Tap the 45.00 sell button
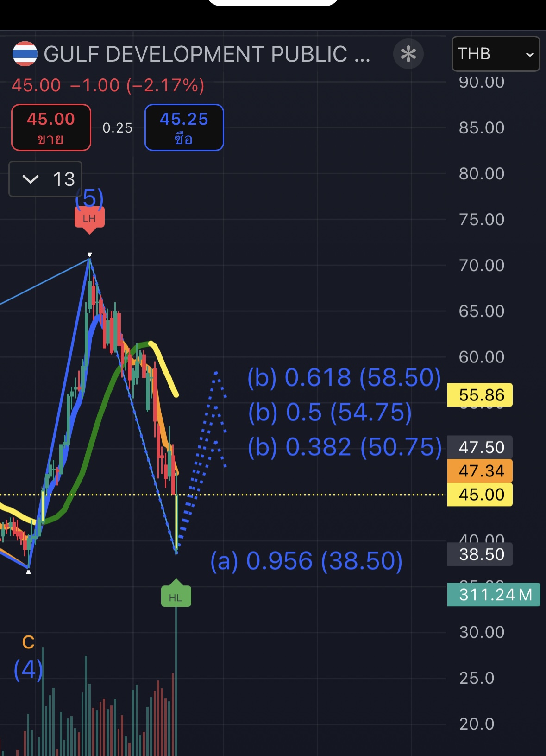Screen dimensions: 546x756 tap(51, 127)
